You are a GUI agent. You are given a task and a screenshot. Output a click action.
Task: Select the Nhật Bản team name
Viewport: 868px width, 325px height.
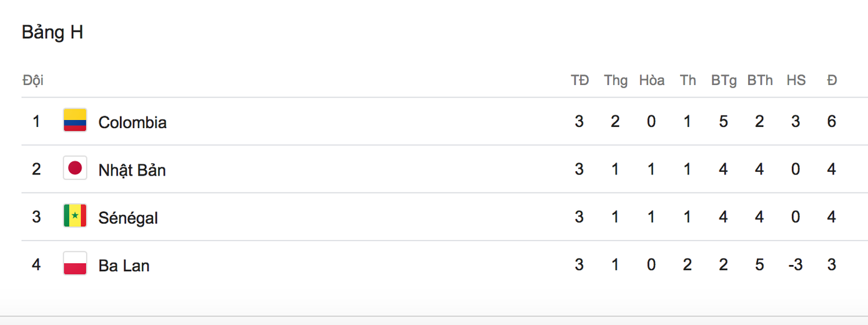pyautogui.click(x=132, y=169)
